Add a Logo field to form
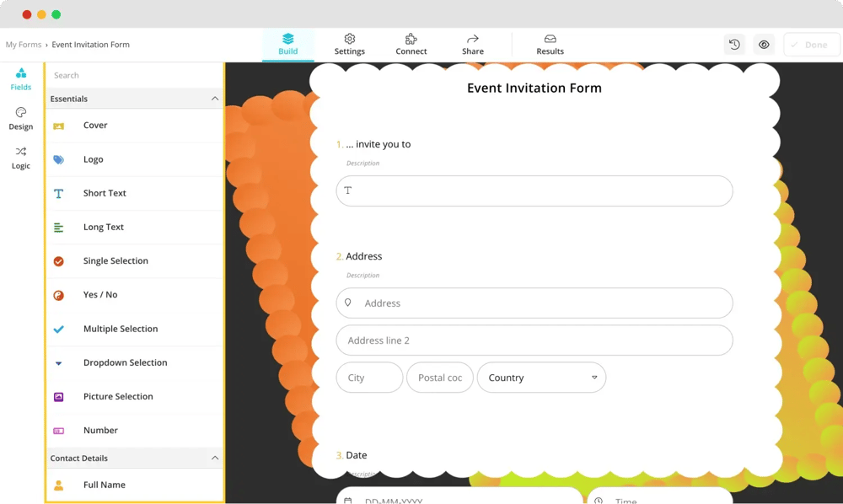 tap(94, 159)
